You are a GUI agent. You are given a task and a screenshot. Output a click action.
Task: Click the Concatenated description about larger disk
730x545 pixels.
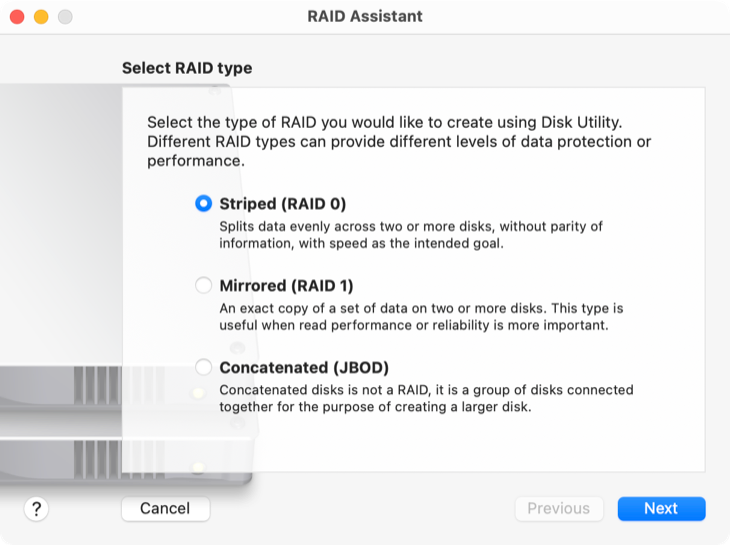click(x=426, y=398)
